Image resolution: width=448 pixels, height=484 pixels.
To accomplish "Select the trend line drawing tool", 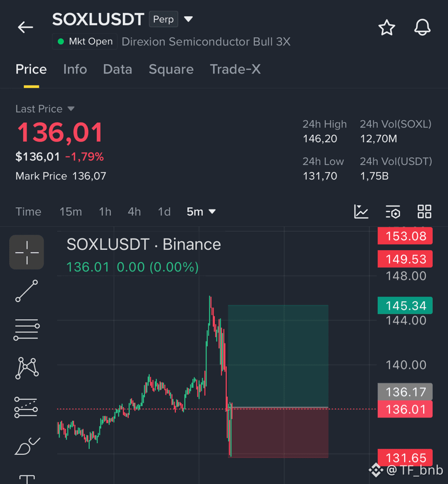I will (27, 291).
